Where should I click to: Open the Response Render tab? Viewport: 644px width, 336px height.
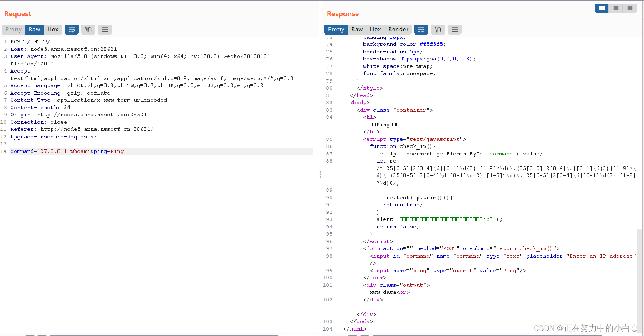[398, 29]
